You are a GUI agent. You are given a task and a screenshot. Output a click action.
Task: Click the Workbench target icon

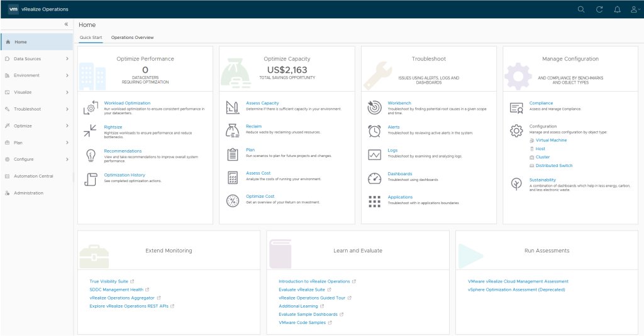tap(374, 107)
